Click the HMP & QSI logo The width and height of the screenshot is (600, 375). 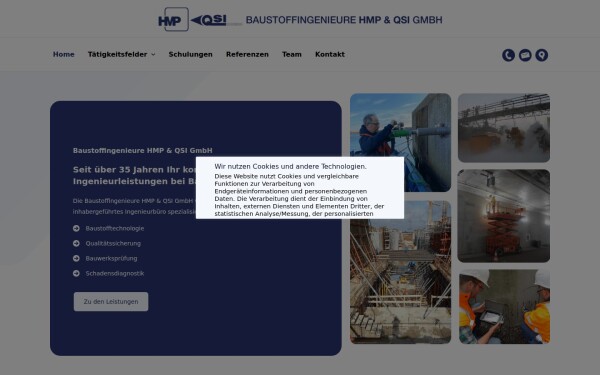(x=200, y=20)
